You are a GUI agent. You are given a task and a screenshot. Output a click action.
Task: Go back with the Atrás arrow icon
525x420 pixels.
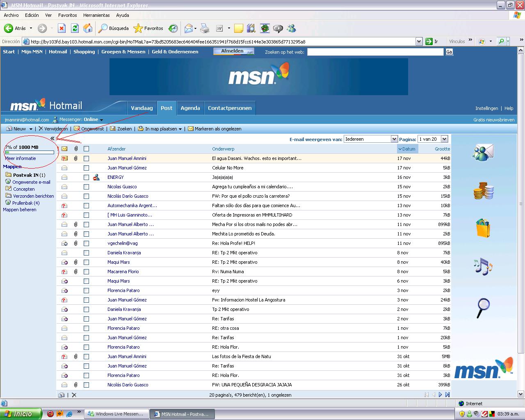click(8, 28)
